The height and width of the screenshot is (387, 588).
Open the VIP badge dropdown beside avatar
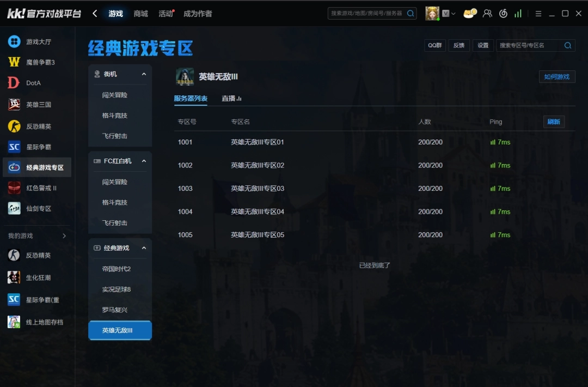click(449, 14)
